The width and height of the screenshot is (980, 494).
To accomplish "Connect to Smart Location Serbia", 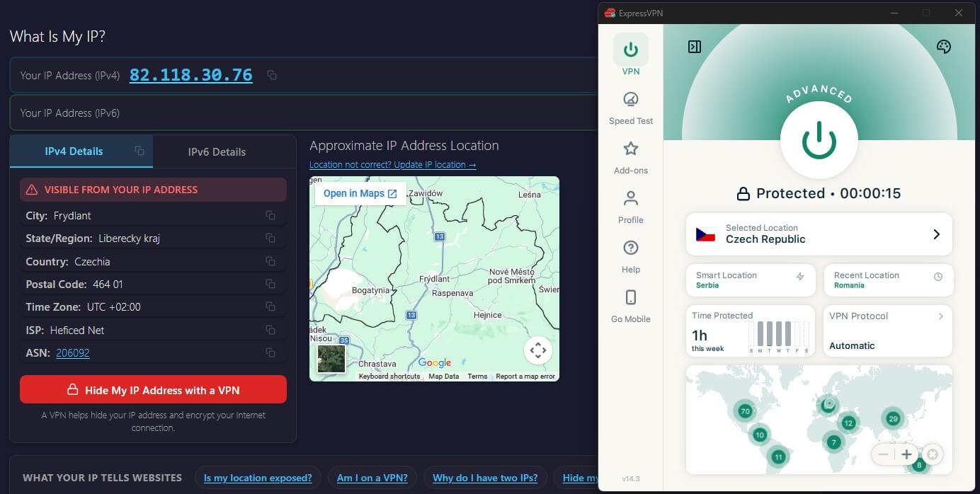I will [751, 280].
